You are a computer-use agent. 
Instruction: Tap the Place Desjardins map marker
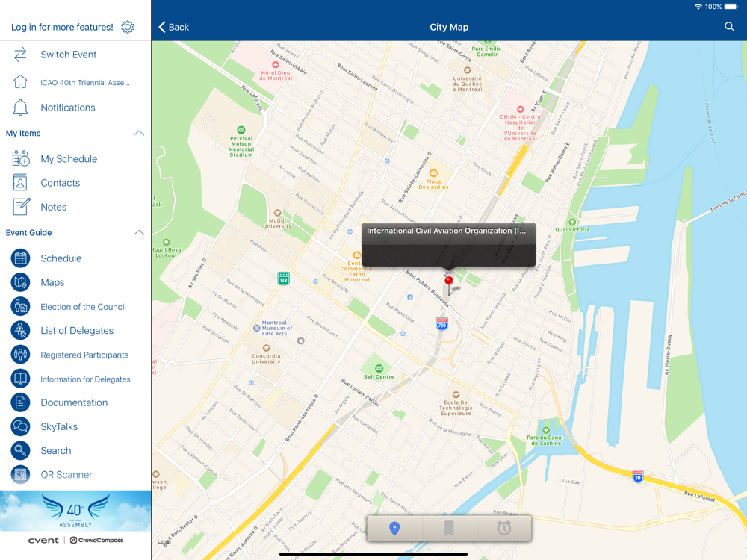[x=433, y=173]
